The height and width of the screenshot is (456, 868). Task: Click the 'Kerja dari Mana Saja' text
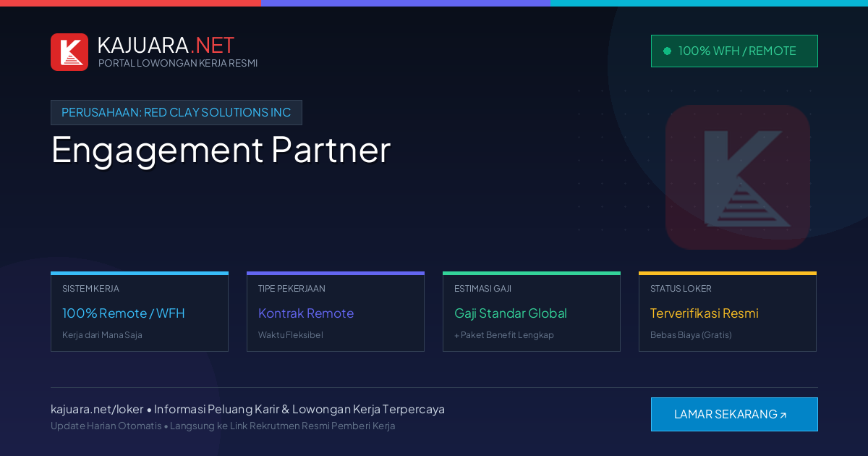pos(102,335)
